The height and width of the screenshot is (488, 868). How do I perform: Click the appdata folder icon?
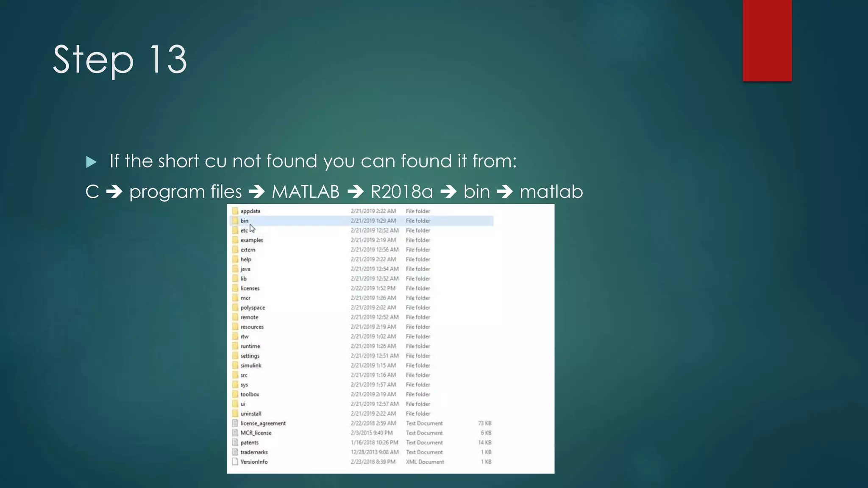click(235, 211)
